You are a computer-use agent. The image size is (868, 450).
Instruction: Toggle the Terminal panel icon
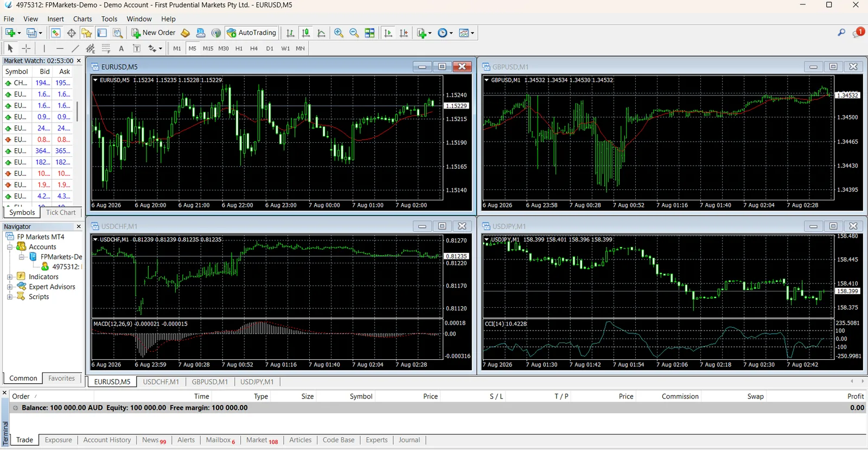click(x=102, y=33)
